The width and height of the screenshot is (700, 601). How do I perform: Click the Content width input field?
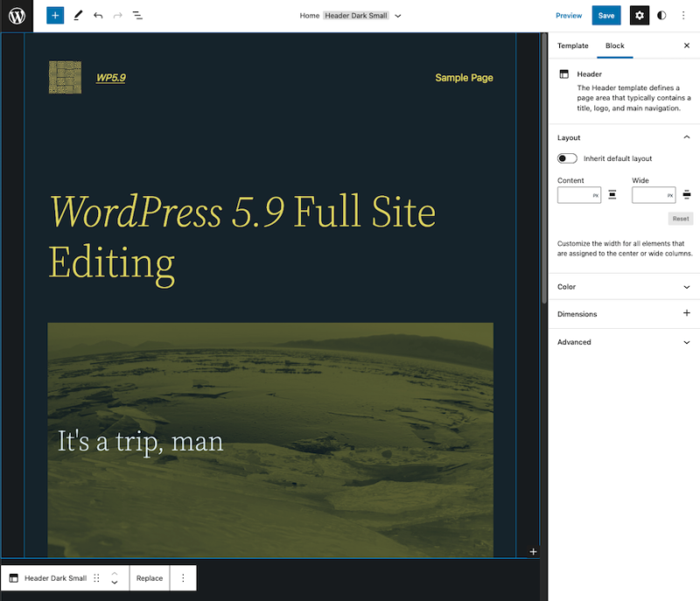[x=574, y=195]
